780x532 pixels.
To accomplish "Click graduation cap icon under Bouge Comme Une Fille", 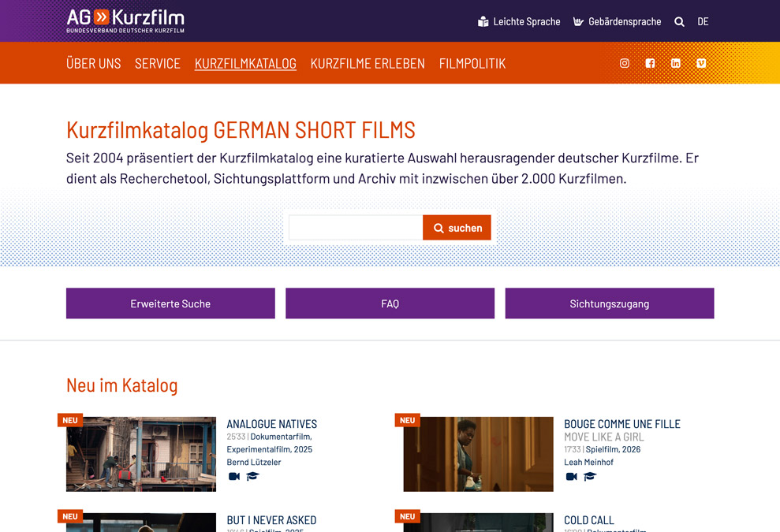I will pyautogui.click(x=590, y=476).
